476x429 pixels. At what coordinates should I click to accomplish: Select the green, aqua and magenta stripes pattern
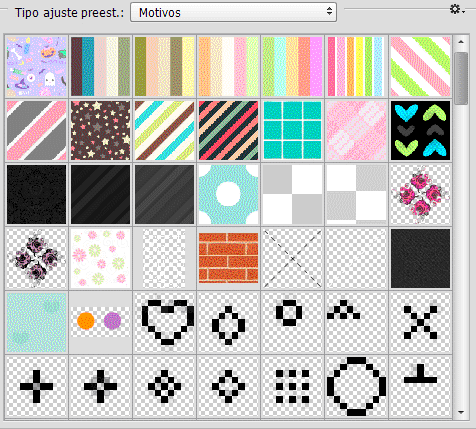coord(292,66)
